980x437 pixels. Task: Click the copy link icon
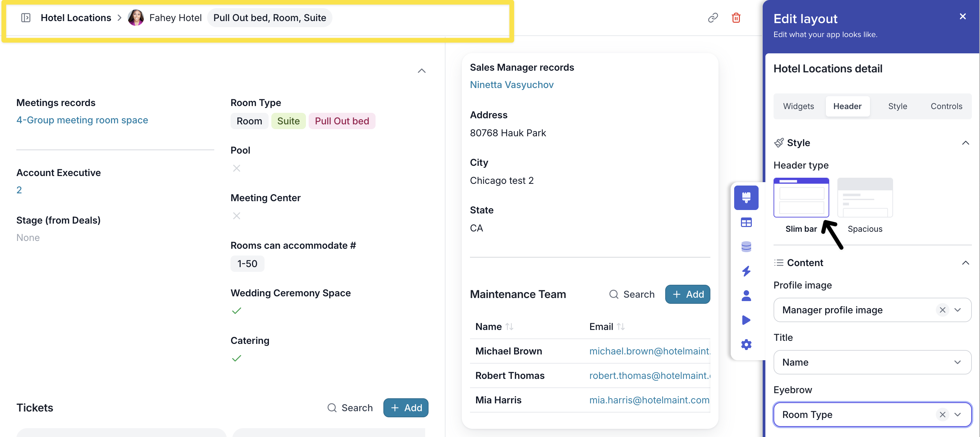(712, 18)
